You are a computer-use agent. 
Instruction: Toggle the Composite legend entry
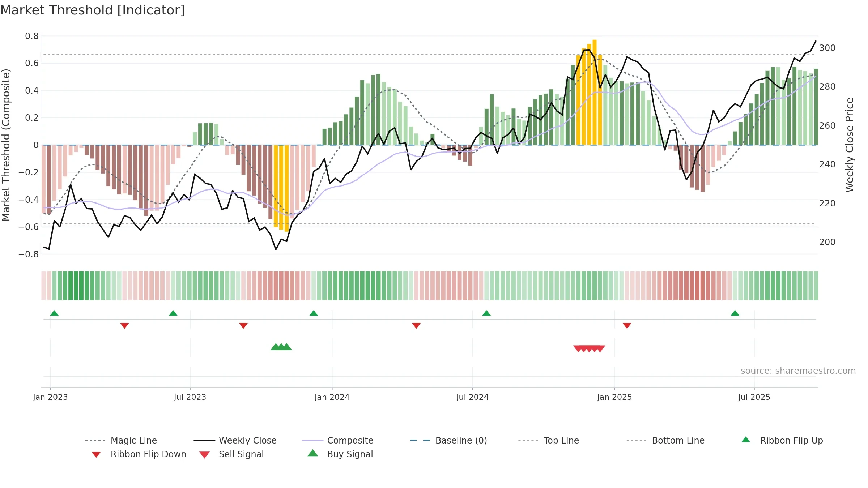[x=337, y=440]
